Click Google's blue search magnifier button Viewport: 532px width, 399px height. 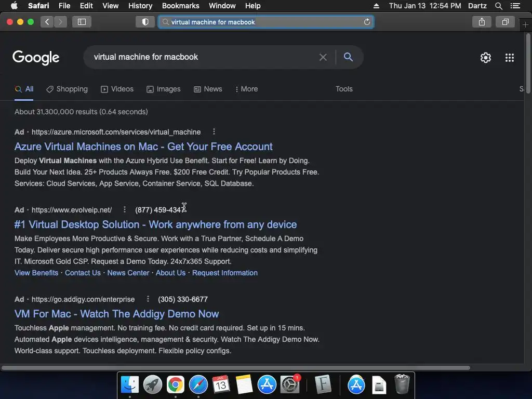point(348,57)
